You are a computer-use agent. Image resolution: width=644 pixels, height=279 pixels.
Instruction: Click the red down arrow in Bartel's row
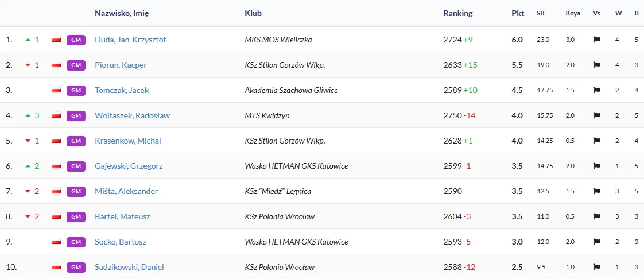pyautogui.click(x=28, y=216)
